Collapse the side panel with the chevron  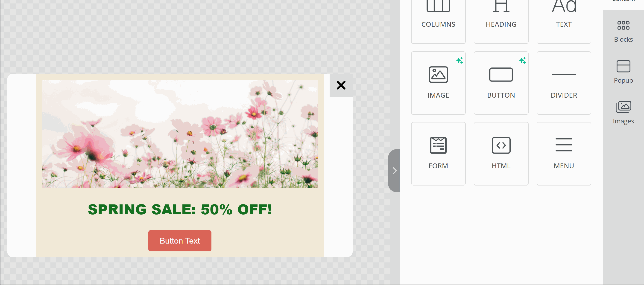click(x=394, y=171)
